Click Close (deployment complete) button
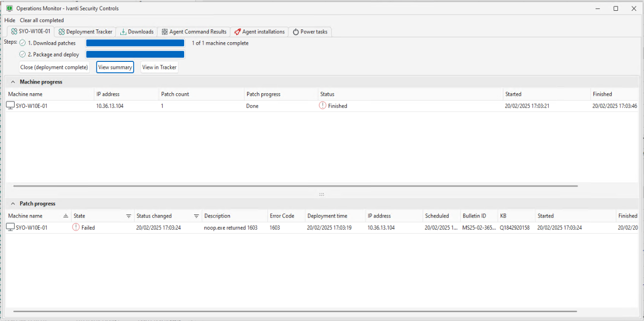644x321 pixels. (x=54, y=67)
